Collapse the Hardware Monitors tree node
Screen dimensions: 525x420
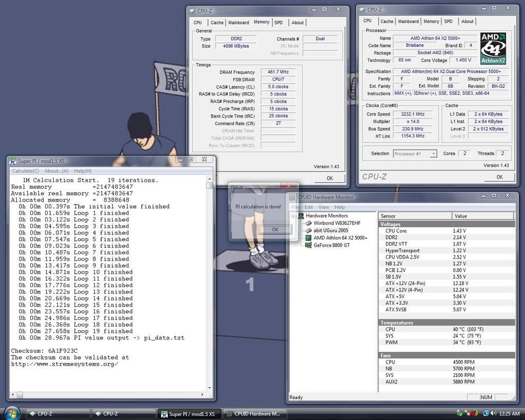tap(294, 216)
